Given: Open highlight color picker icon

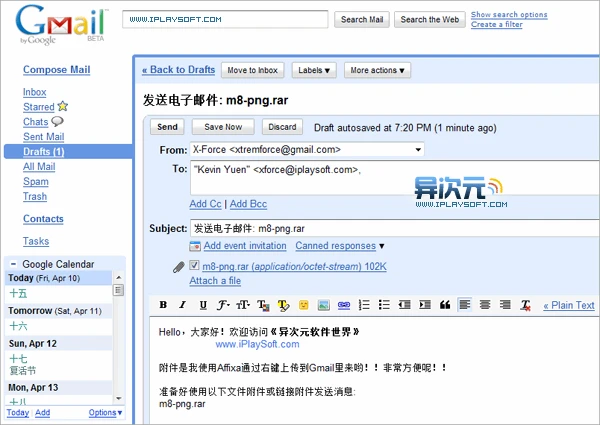Looking at the screenshot, I should pos(283,305).
